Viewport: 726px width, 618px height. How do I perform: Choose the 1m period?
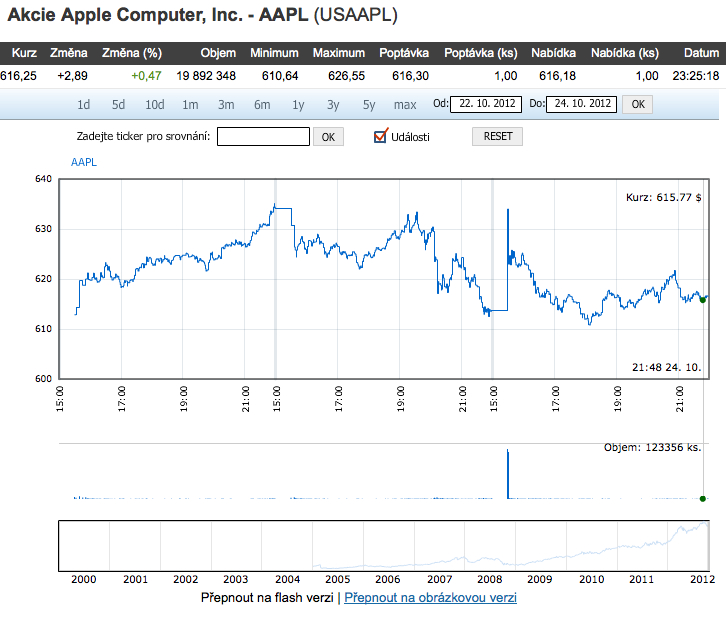[190, 105]
